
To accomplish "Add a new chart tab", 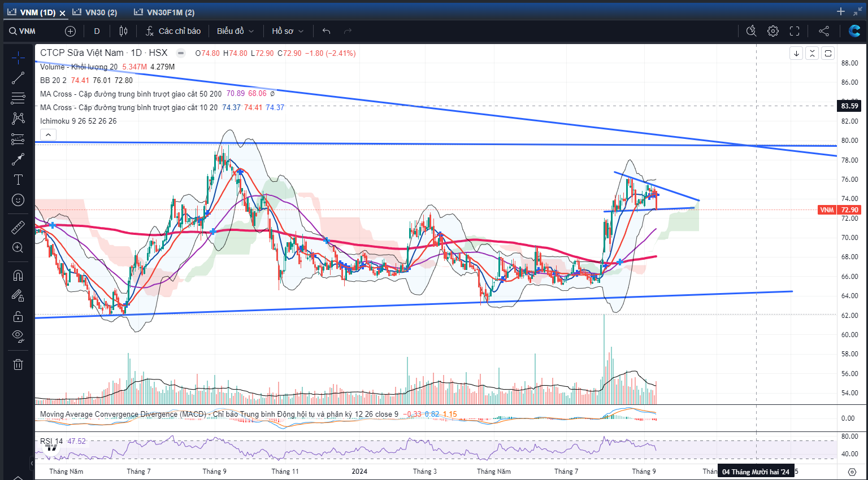I will pos(841,11).
